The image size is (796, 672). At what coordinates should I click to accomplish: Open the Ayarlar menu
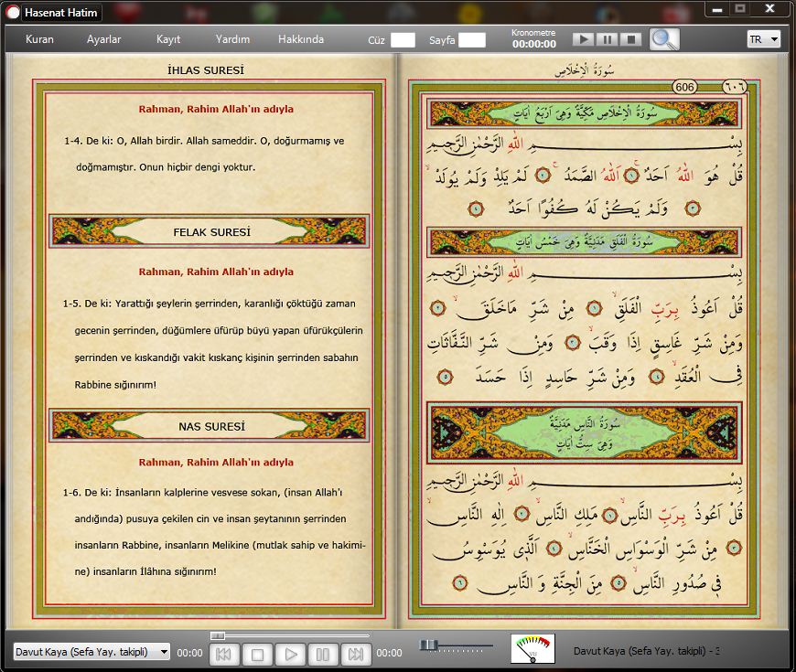coord(103,39)
